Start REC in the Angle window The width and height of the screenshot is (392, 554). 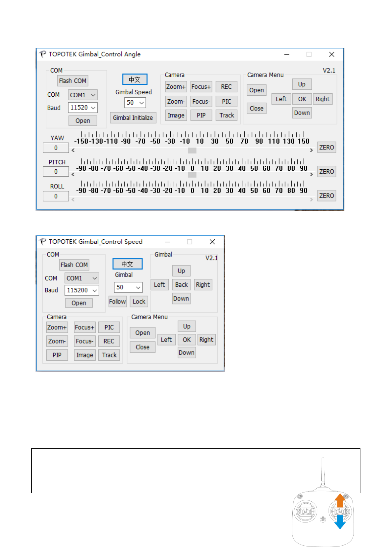(x=226, y=87)
